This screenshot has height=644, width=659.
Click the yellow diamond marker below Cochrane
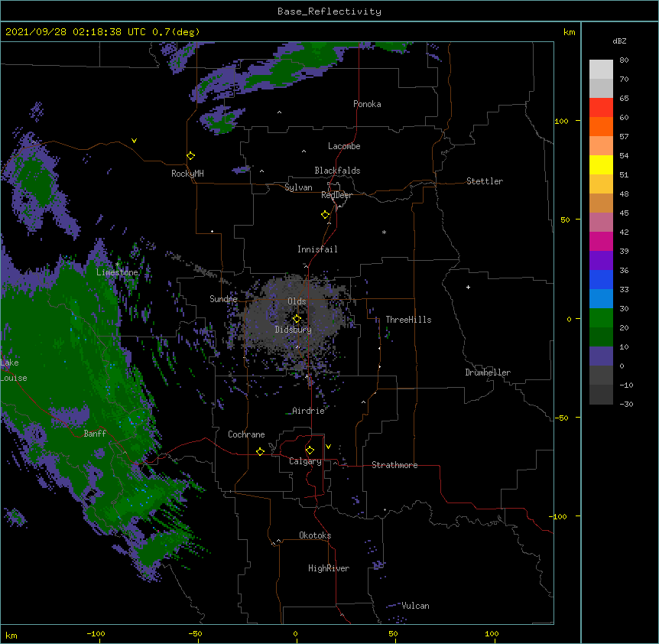tap(260, 451)
